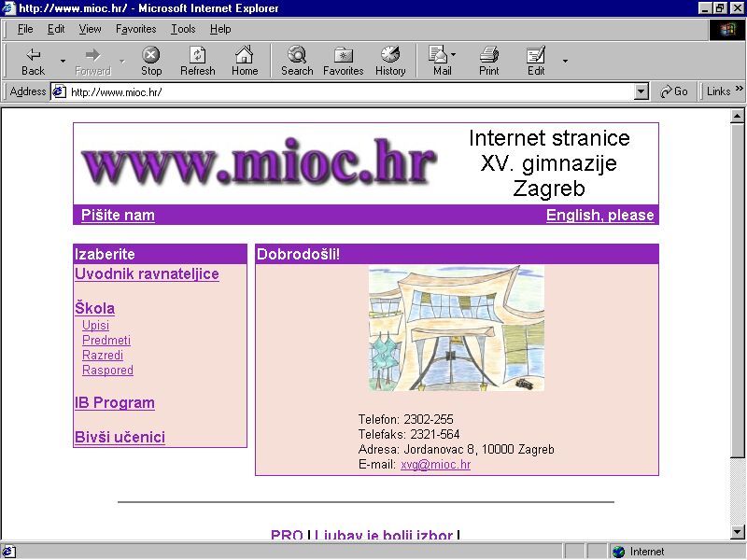Click the Internet zone globe icon
Image resolution: width=747 pixels, height=560 pixels.
click(618, 552)
